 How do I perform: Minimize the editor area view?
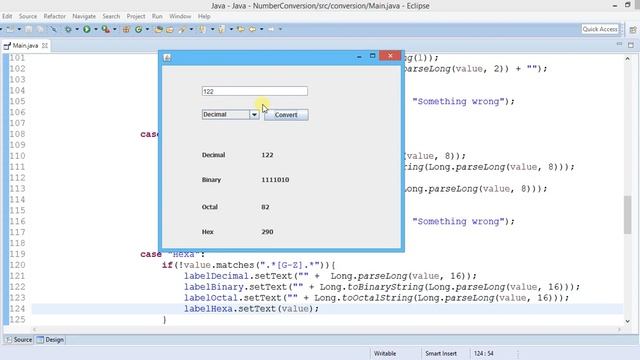619,44
